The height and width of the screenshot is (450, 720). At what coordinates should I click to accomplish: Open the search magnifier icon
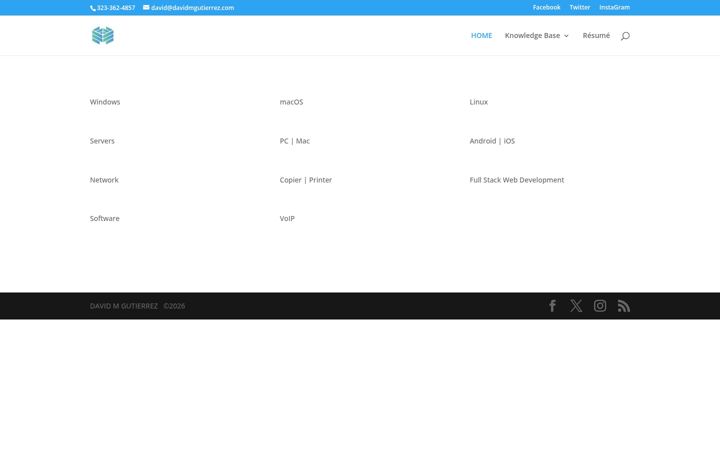[625, 36]
